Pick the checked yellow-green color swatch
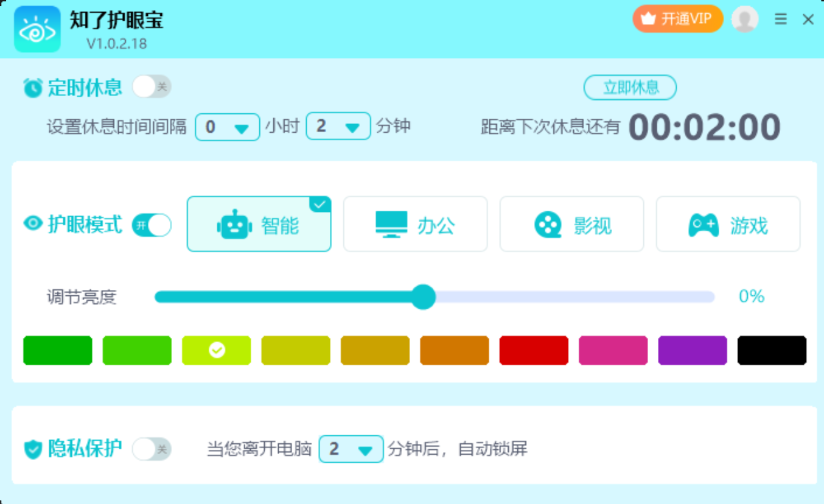 coord(216,351)
